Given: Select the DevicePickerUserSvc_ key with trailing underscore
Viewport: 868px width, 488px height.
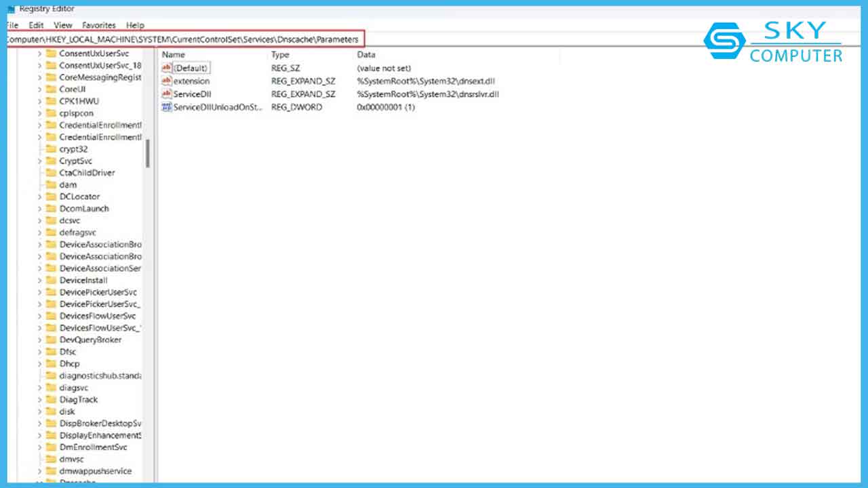Looking at the screenshot, I should (99, 304).
